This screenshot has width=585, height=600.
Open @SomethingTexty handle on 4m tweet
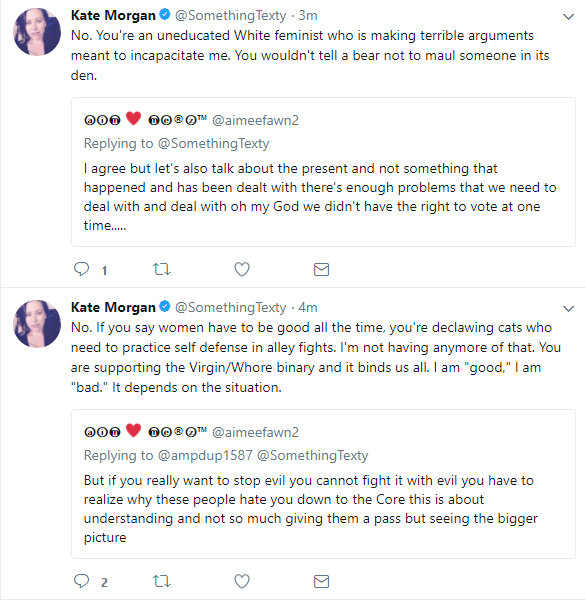pos(230,307)
